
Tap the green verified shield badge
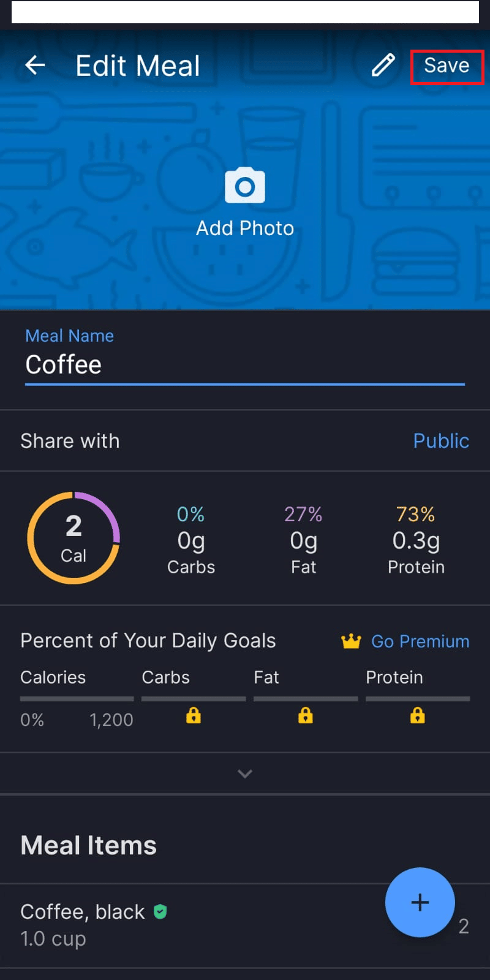[x=160, y=911]
